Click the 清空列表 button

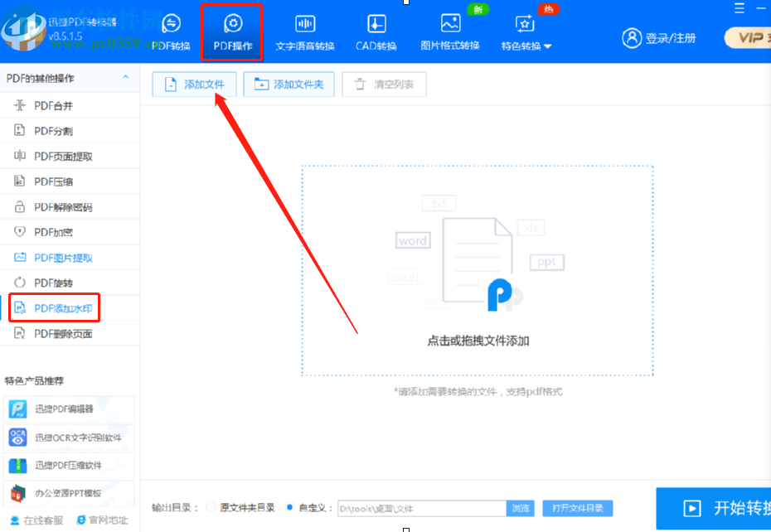click(384, 84)
